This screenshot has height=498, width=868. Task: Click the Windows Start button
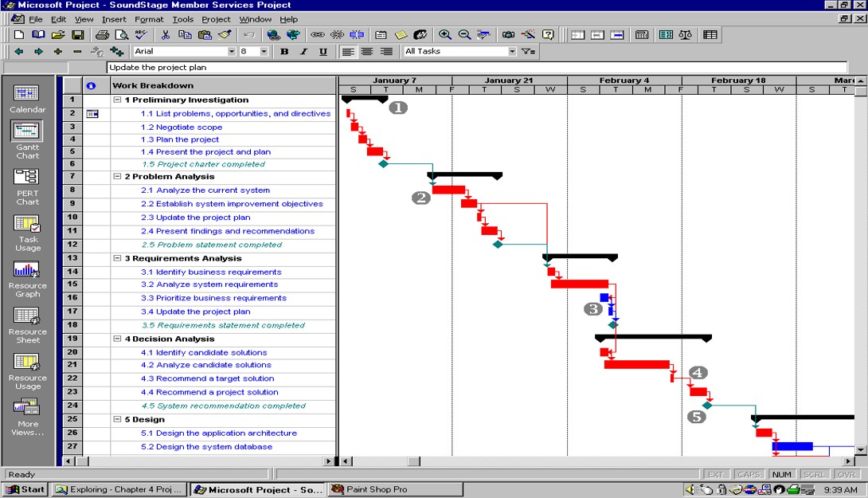25,489
